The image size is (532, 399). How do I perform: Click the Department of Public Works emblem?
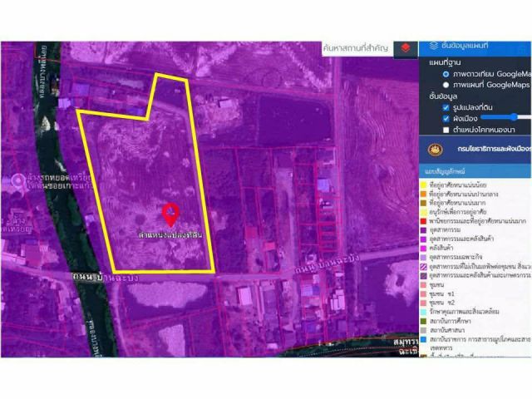point(436,150)
